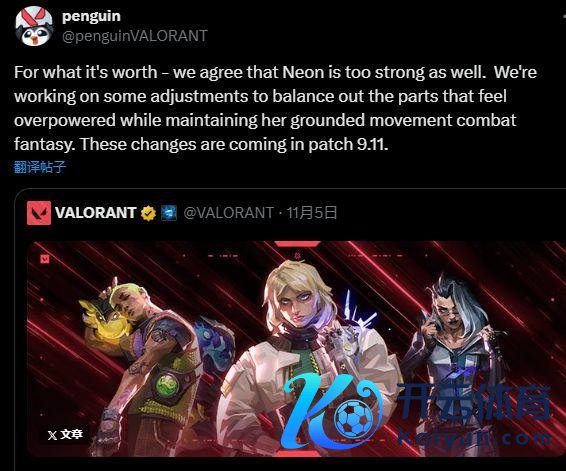Click the yellow creature held by green-haired agent
The image size is (566, 471).
(x=107, y=317)
